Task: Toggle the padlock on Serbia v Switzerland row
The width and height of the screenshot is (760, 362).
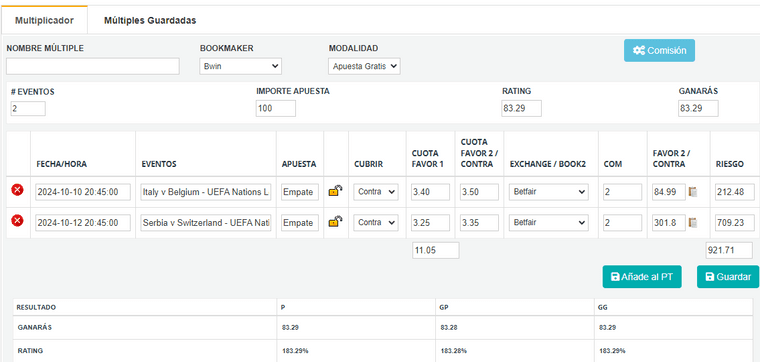Action: coord(335,222)
